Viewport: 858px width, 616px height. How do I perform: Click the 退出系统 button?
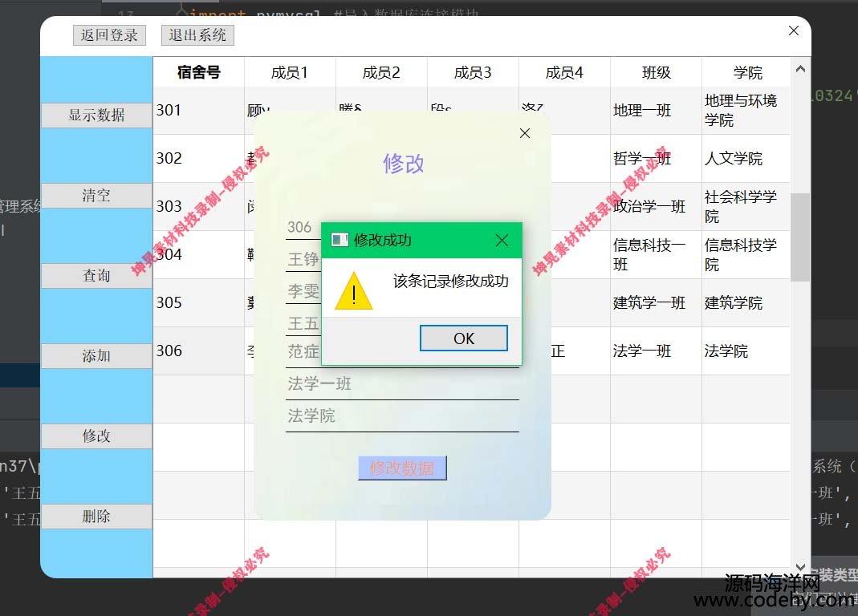[197, 35]
